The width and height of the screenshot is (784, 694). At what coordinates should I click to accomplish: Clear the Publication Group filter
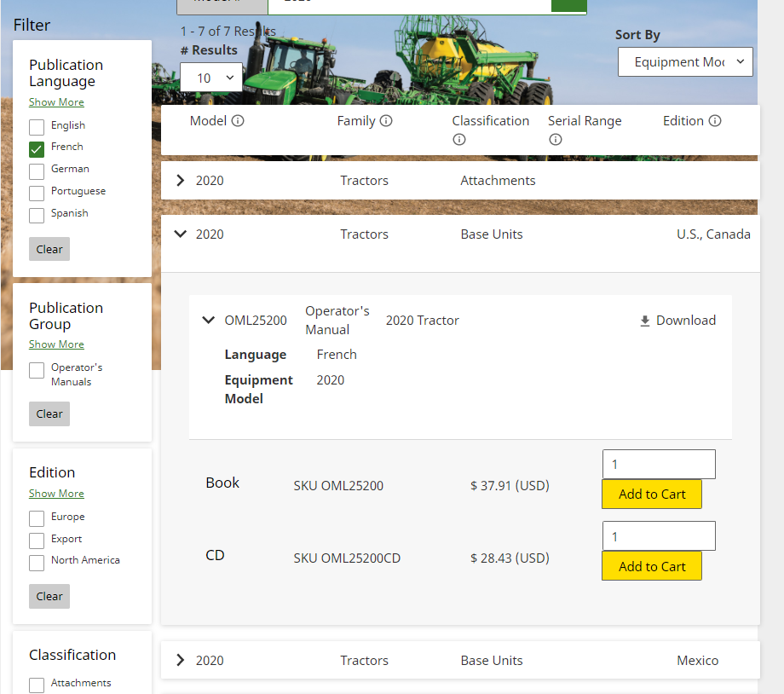49,414
